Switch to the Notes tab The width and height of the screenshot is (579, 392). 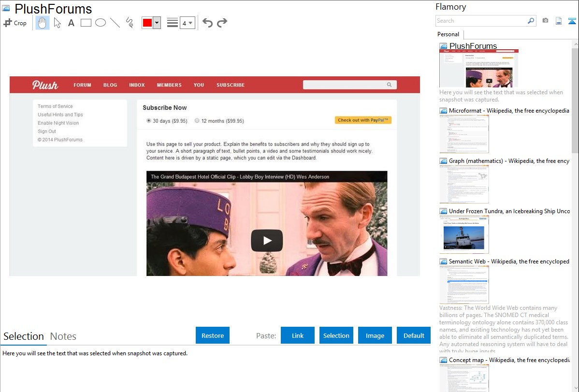63,336
